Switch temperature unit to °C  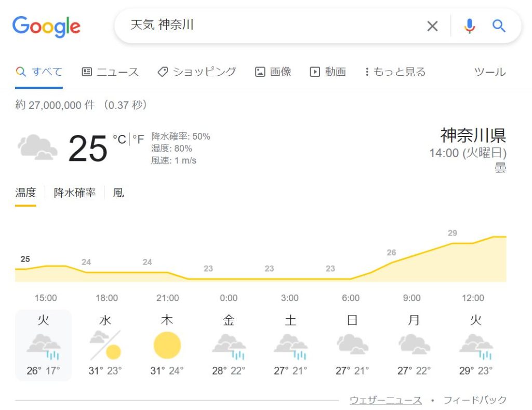[119, 139]
